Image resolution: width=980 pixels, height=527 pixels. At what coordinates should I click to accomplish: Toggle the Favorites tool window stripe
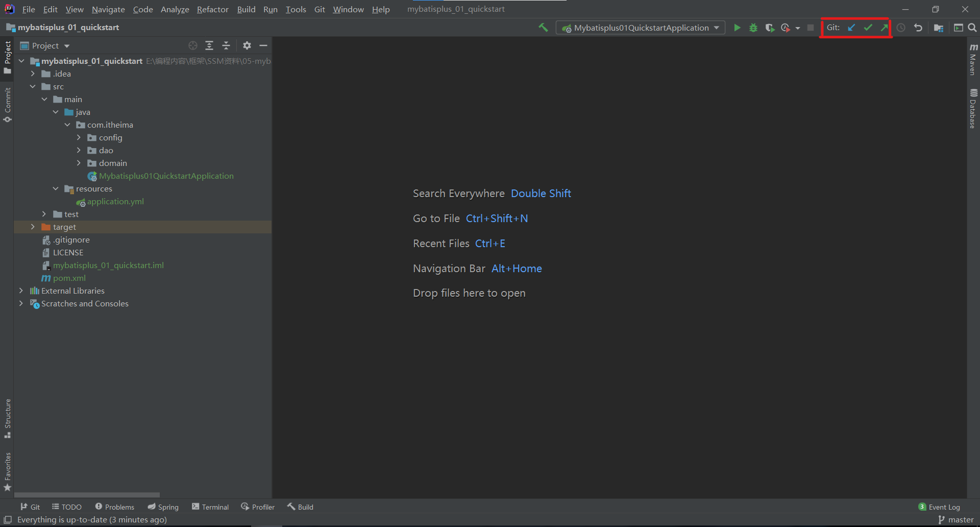point(7,472)
